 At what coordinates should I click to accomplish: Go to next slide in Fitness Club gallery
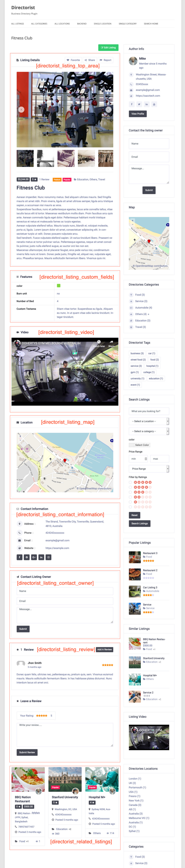(x=108, y=110)
